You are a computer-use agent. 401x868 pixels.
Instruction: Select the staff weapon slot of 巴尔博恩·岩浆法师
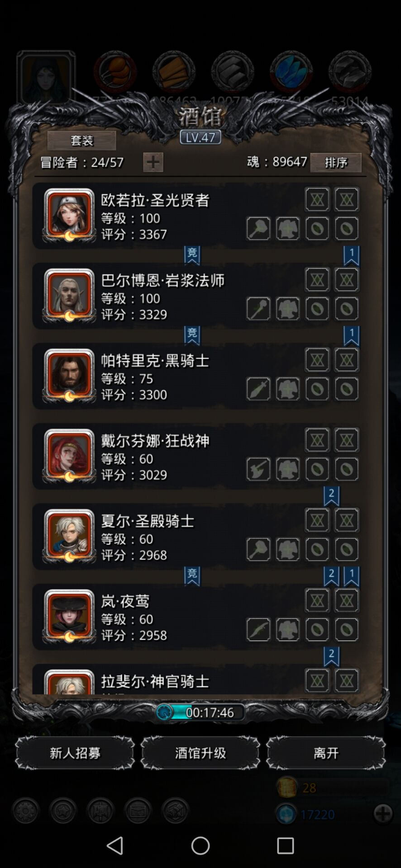258,309
